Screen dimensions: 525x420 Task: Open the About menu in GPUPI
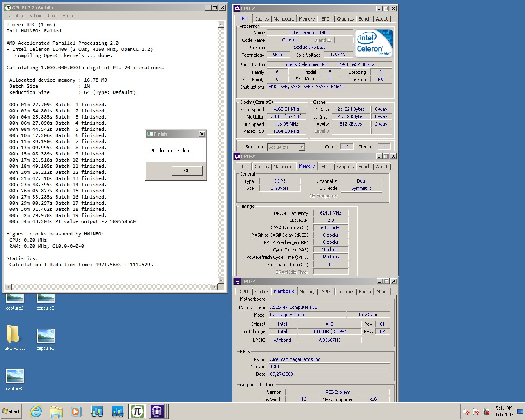click(x=68, y=16)
